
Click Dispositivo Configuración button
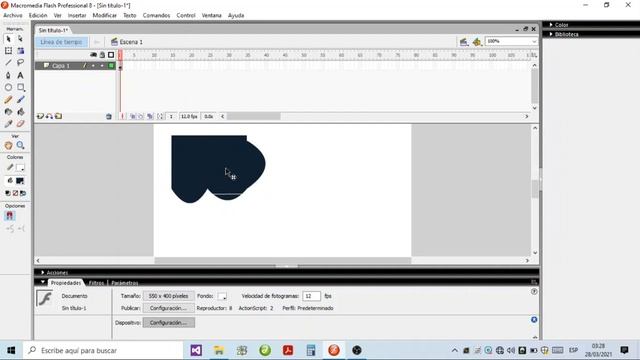click(x=168, y=322)
